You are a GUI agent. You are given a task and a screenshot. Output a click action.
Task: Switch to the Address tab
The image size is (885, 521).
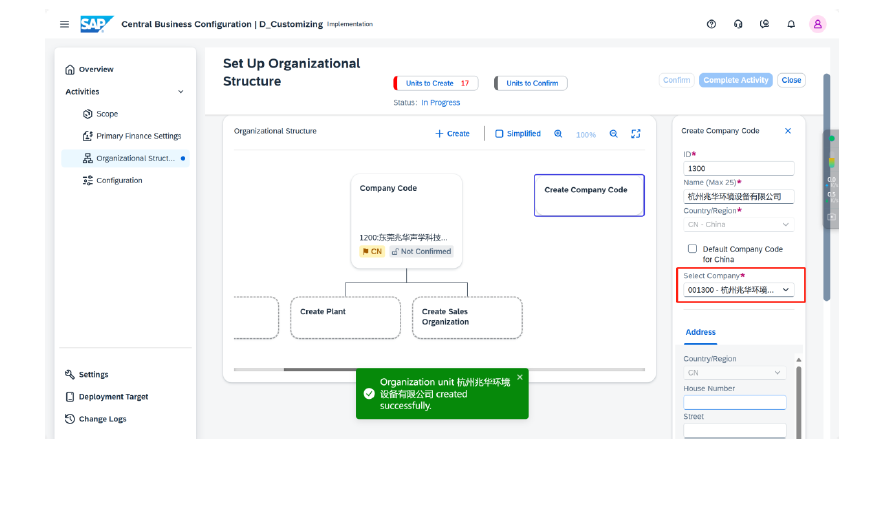[700, 332]
